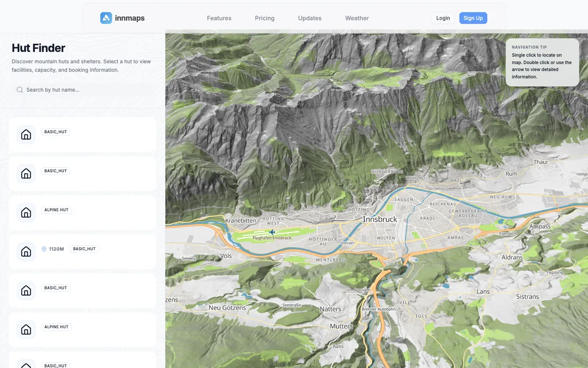This screenshot has height=368, width=588.
Task: Click the Kranebitten map label
Action: point(241,221)
